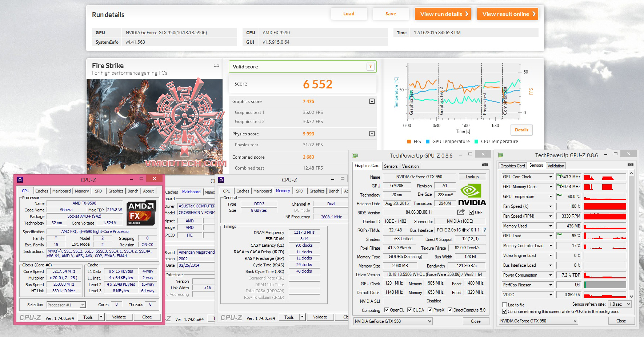Collapse the Physics score section

click(372, 134)
